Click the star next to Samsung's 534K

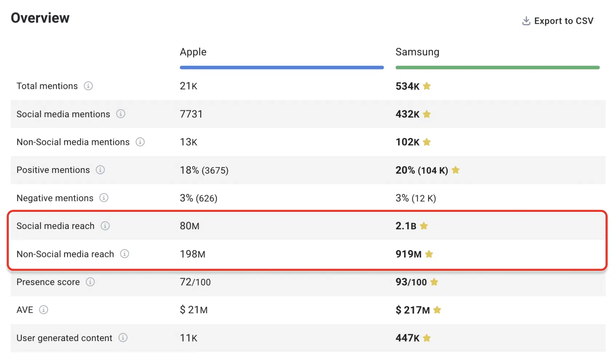[427, 86]
